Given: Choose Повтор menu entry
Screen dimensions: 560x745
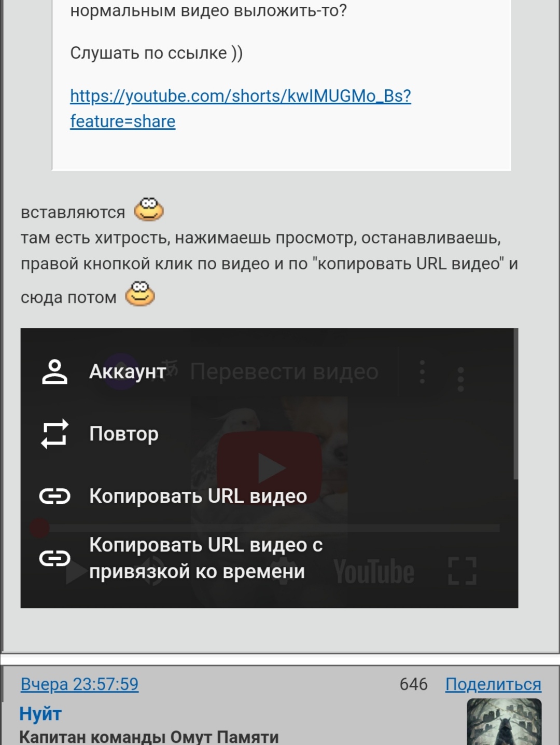Looking at the screenshot, I should (124, 434).
